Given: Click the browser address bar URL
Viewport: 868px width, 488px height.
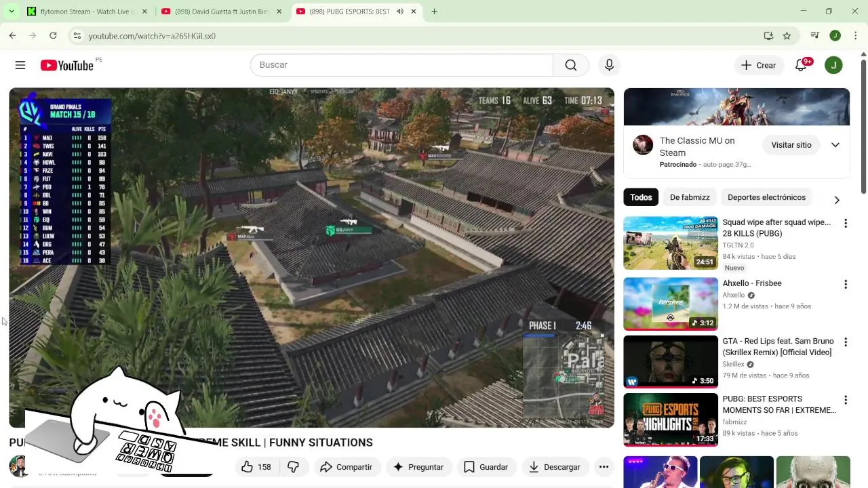Looking at the screenshot, I should [x=152, y=36].
